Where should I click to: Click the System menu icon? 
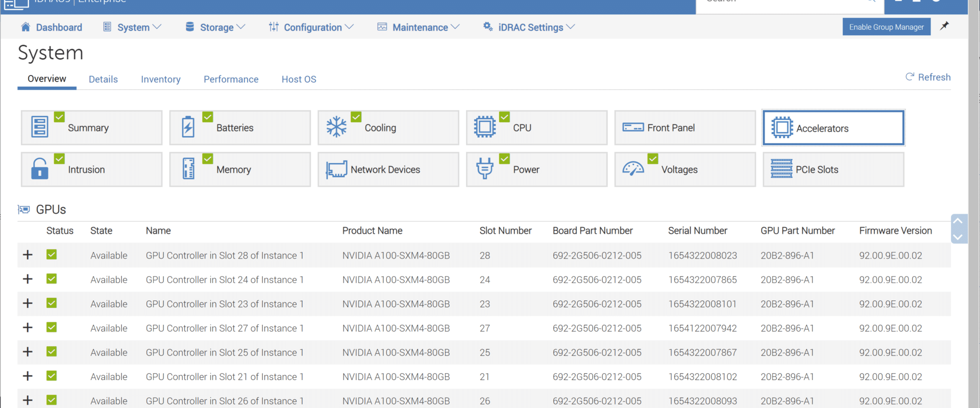(x=107, y=27)
